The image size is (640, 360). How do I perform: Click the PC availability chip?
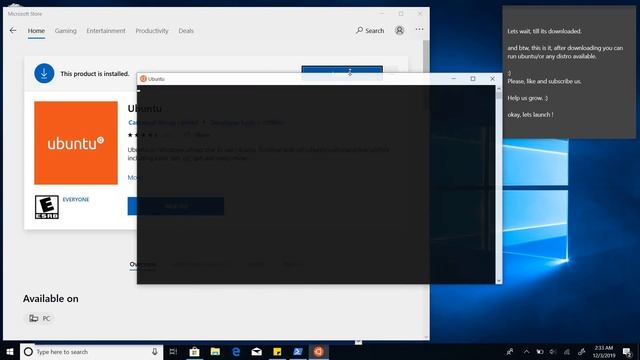coord(40,318)
